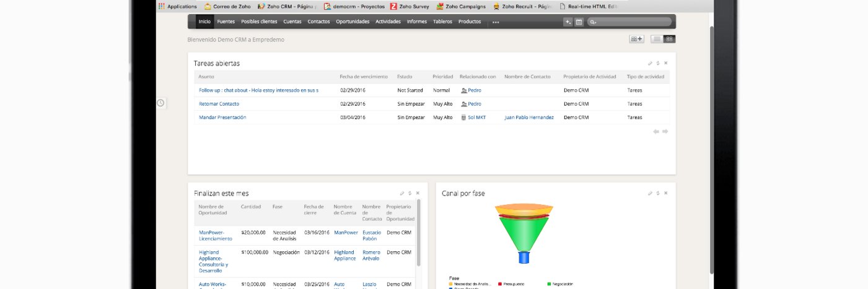Open the Informes tab
Screen dimensions: 868x289
[417, 22]
